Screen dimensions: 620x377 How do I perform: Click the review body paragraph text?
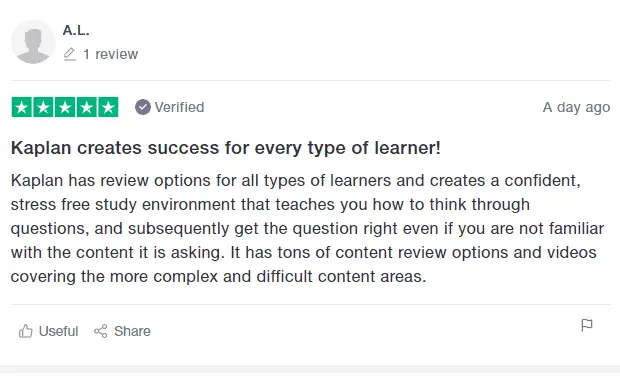(x=308, y=228)
